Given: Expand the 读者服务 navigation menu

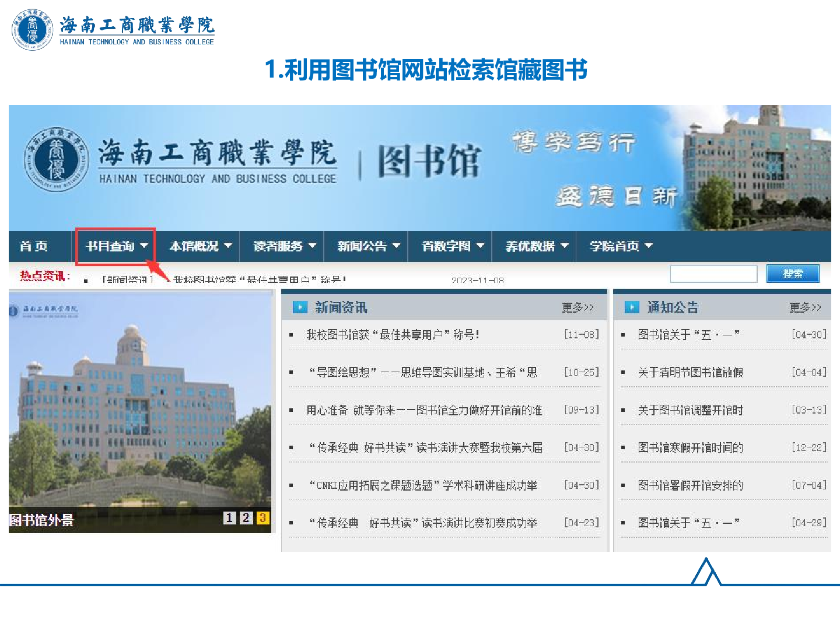Looking at the screenshot, I should tap(284, 246).
